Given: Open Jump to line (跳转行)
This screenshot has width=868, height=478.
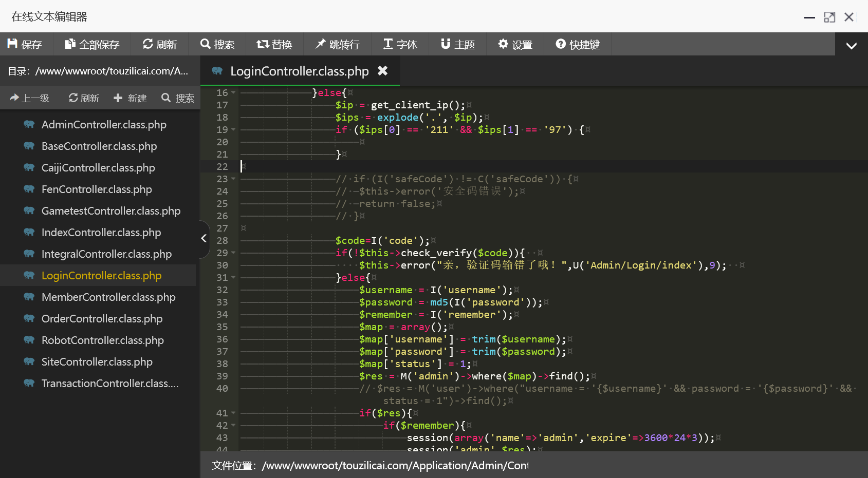Looking at the screenshot, I should [337, 44].
